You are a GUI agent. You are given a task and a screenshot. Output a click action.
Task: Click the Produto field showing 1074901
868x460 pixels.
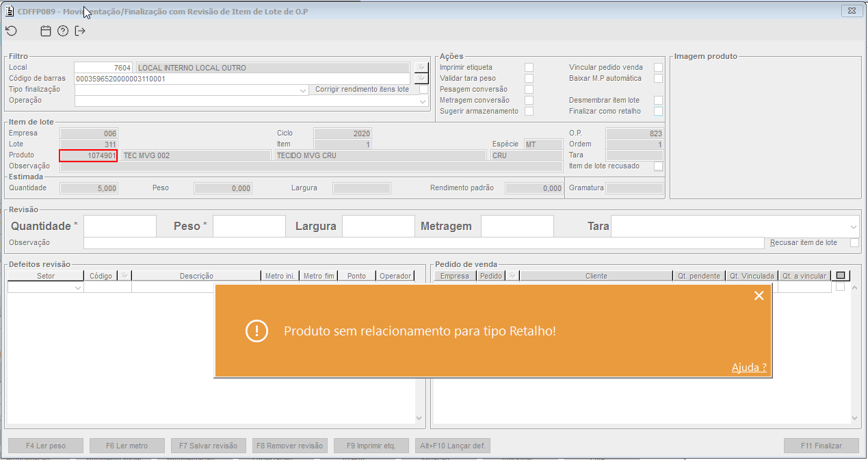click(88, 155)
